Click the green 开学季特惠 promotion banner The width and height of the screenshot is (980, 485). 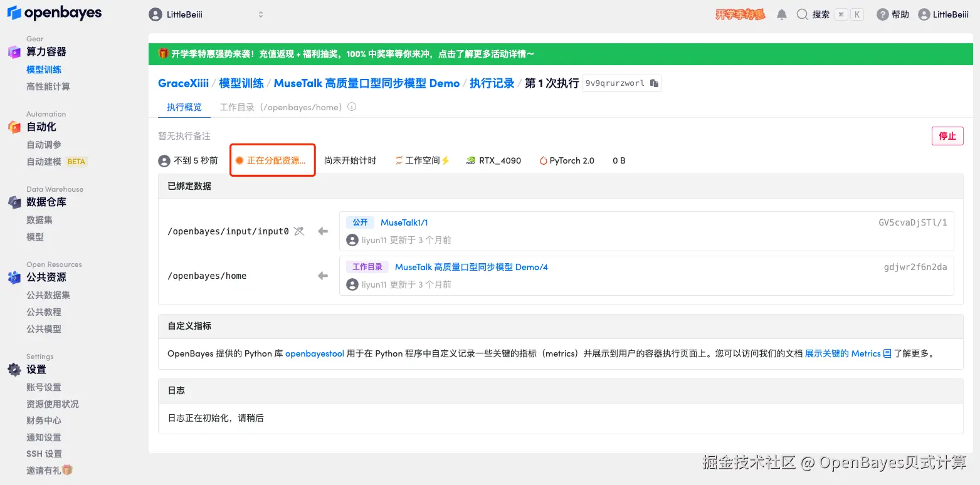click(561, 54)
